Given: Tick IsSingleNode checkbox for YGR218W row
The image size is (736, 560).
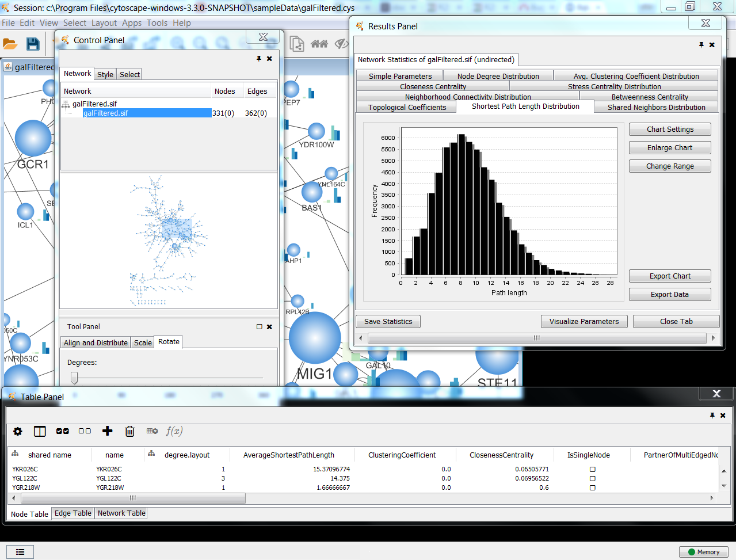Looking at the screenshot, I should (593, 488).
